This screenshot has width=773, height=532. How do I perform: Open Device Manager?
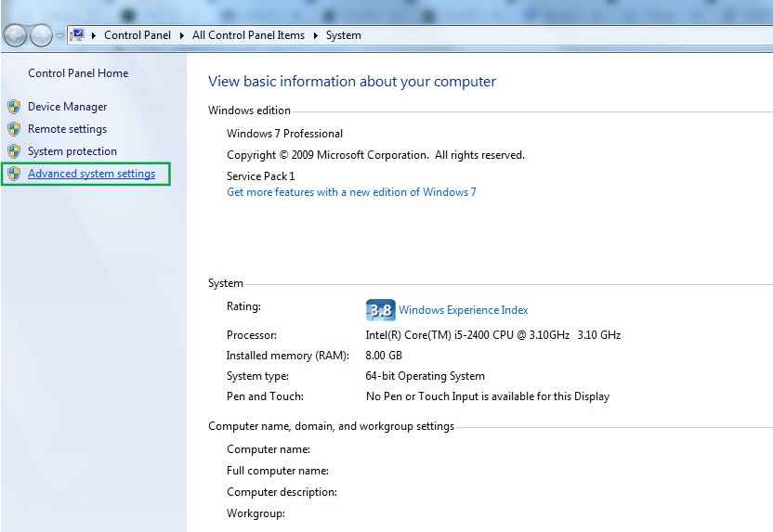[x=67, y=107]
